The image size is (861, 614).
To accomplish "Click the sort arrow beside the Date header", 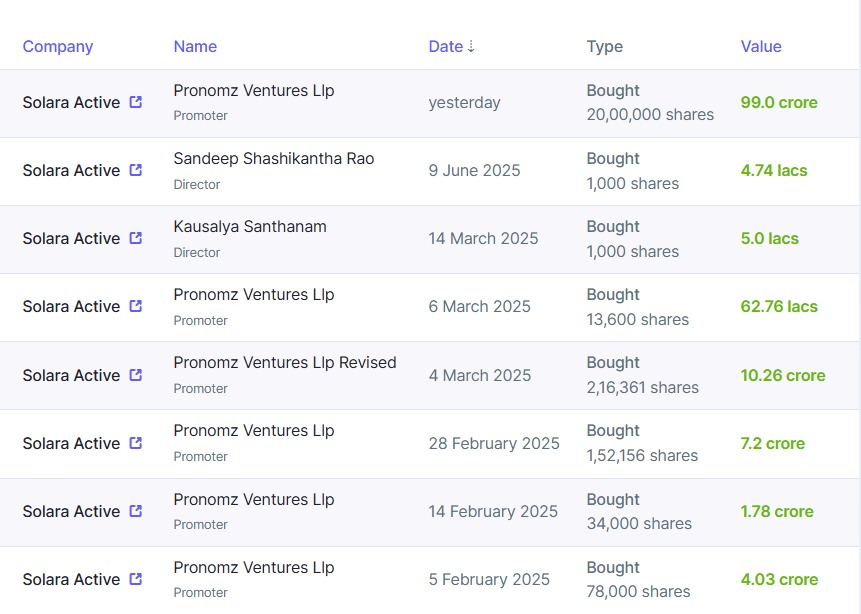I will point(471,47).
